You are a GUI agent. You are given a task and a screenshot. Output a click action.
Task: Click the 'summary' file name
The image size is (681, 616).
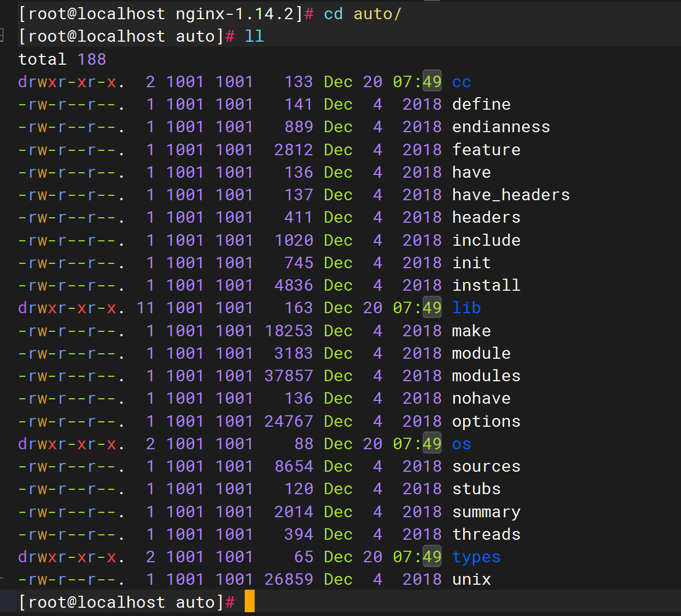pyautogui.click(x=486, y=512)
